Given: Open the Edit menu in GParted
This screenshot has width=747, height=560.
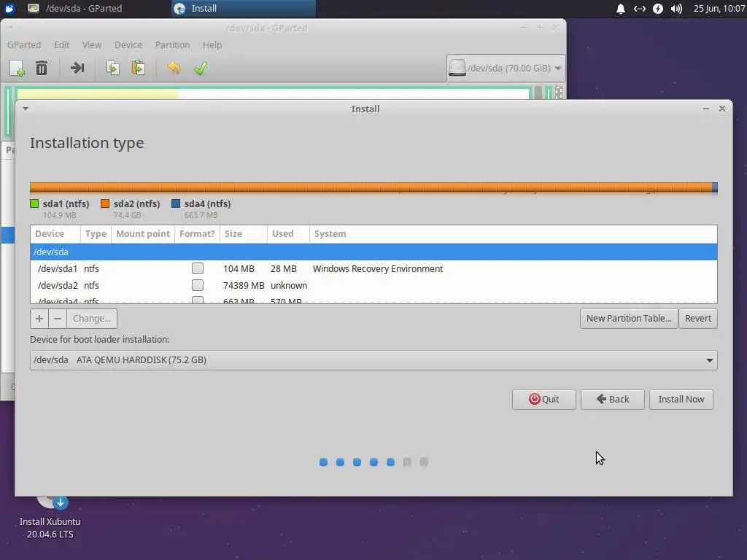Looking at the screenshot, I should pos(61,44).
